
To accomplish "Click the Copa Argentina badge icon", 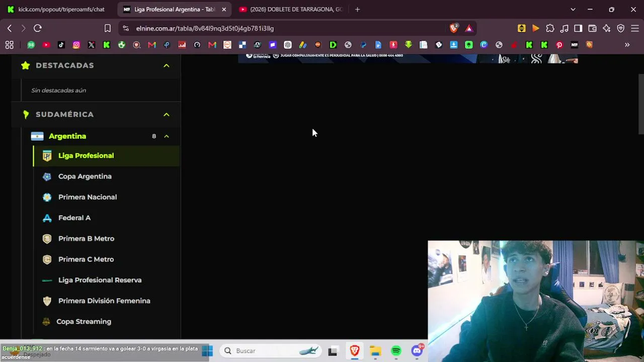I will click(47, 176).
